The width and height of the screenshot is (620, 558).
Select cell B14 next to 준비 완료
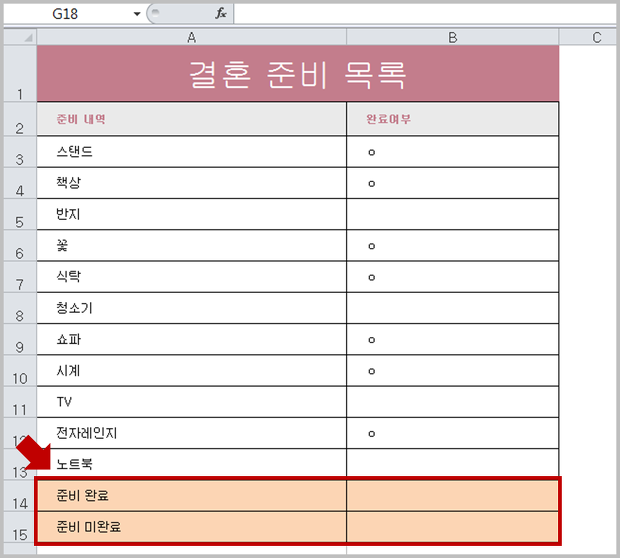[453, 496]
